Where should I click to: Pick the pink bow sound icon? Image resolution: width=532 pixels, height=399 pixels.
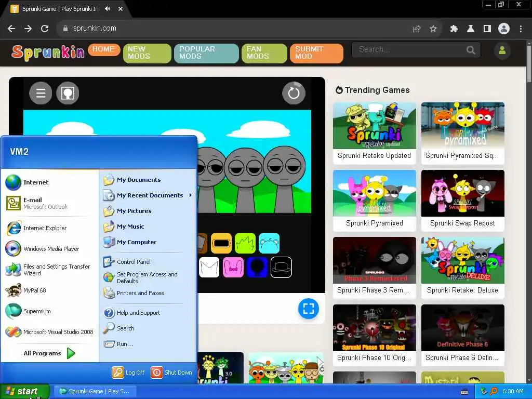[233, 268]
